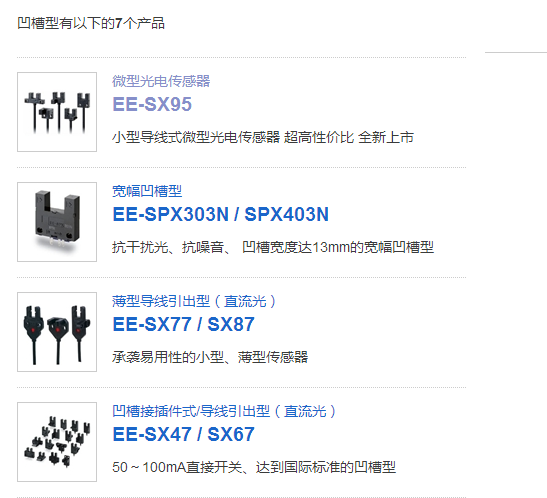Viewport: 547px width, 498px height.
Task: Click the 凹槽型有以下的7个产品 heading
Action: click(91, 23)
